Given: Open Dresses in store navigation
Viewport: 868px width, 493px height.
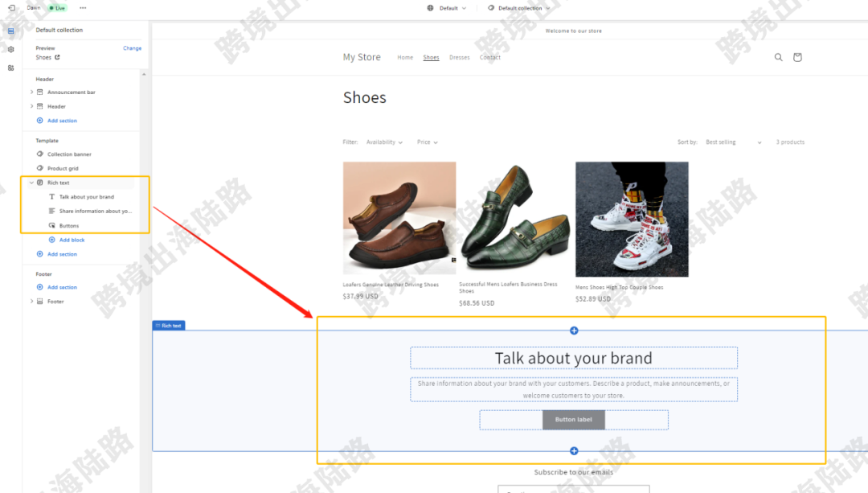Looking at the screenshot, I should (x=460, y=58).
